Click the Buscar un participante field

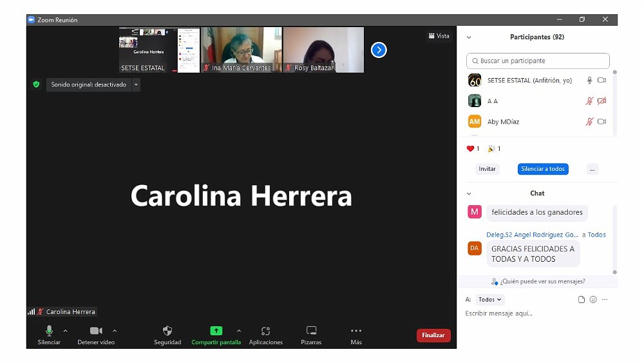538,61
